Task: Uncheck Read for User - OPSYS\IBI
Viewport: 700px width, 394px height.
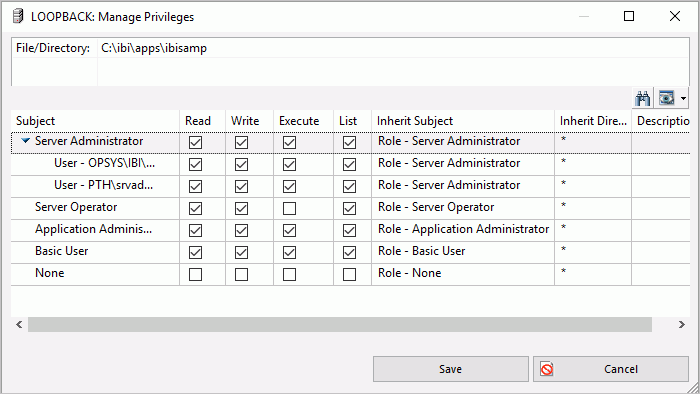Action: [196, 164]
